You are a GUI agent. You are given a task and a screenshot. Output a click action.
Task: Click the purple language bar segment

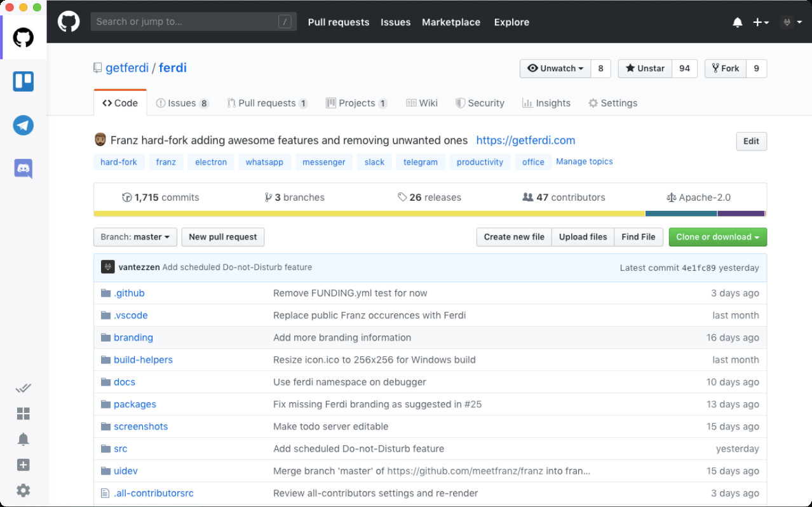(741, 213)
